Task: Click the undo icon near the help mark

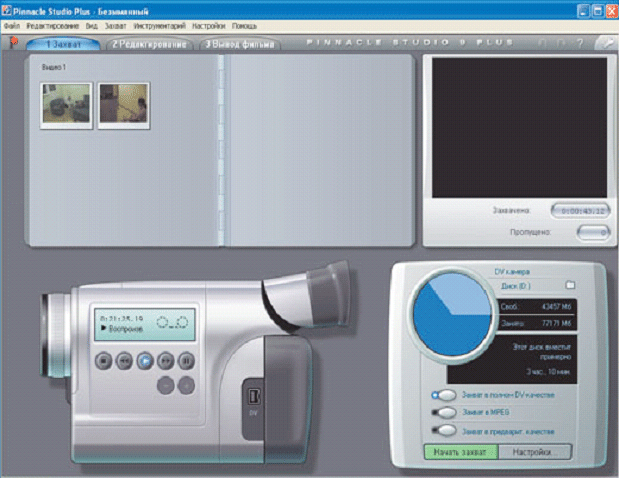Action: [x=544, y=43]
